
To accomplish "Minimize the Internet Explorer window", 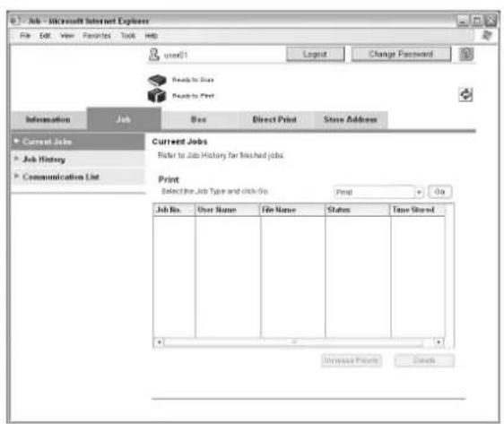I will point(463,21).
